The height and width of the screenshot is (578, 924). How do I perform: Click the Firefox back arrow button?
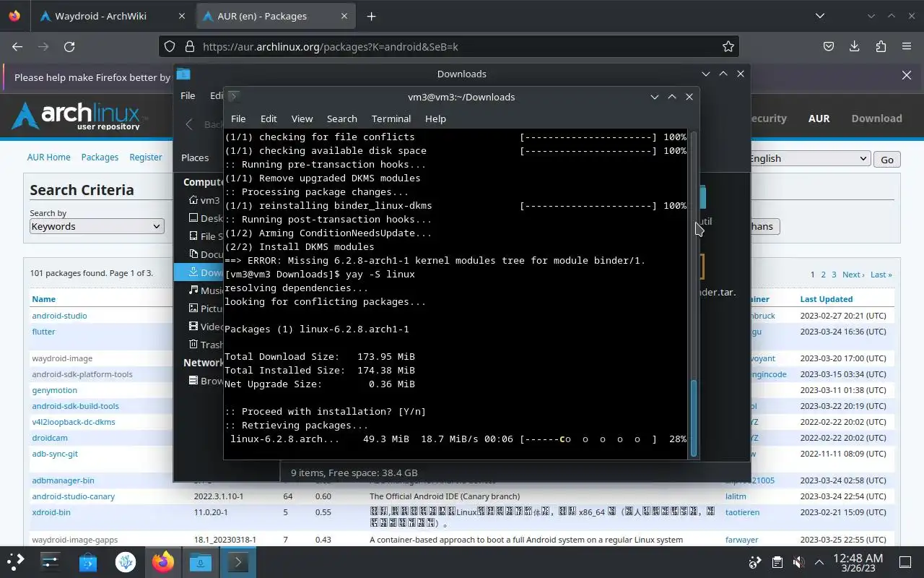coord(17,46)
